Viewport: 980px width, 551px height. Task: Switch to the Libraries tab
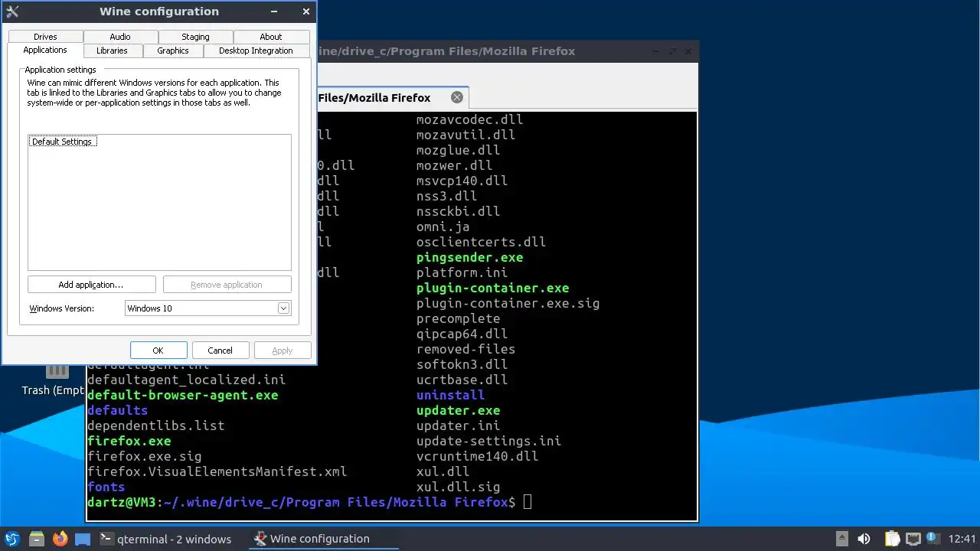(x=112, y=51)
